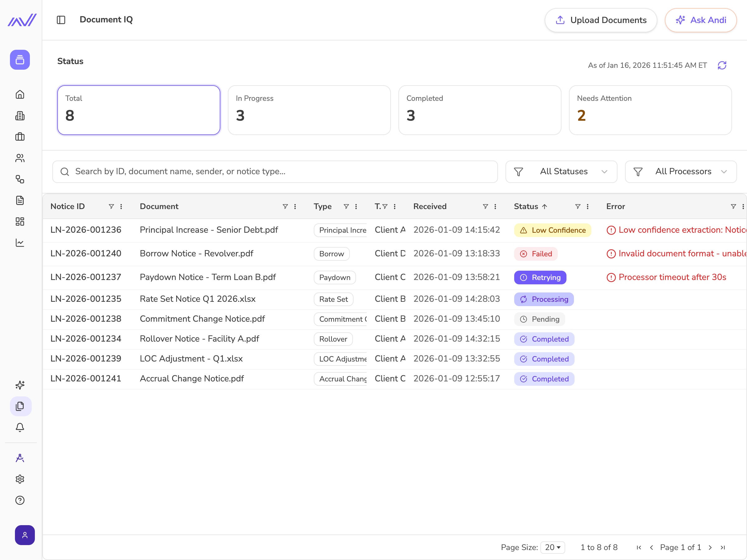Select the In Progress status card
This screenshot has height=560, width=747.
coord(309,110)
